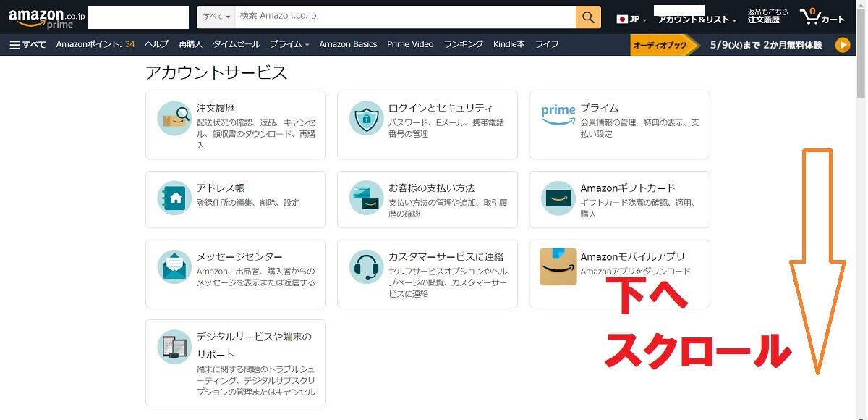Screen dimensions: 868x420
Task: Click the お客様の支払い方法 card icon
Action: click(366, 198)
